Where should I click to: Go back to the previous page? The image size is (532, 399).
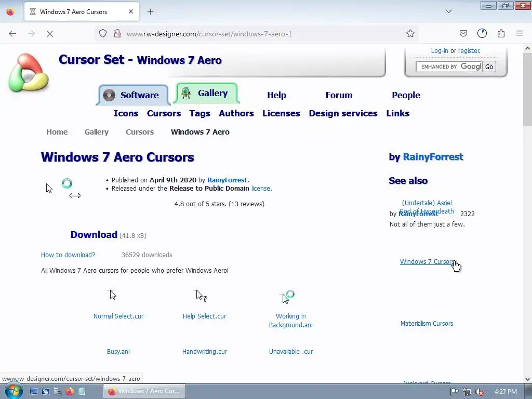[x=12, y=34]
